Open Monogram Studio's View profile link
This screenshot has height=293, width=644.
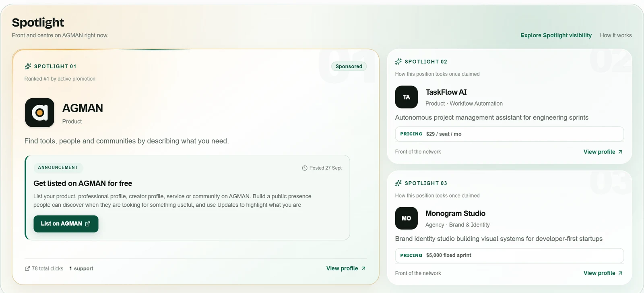coord(603,273)
